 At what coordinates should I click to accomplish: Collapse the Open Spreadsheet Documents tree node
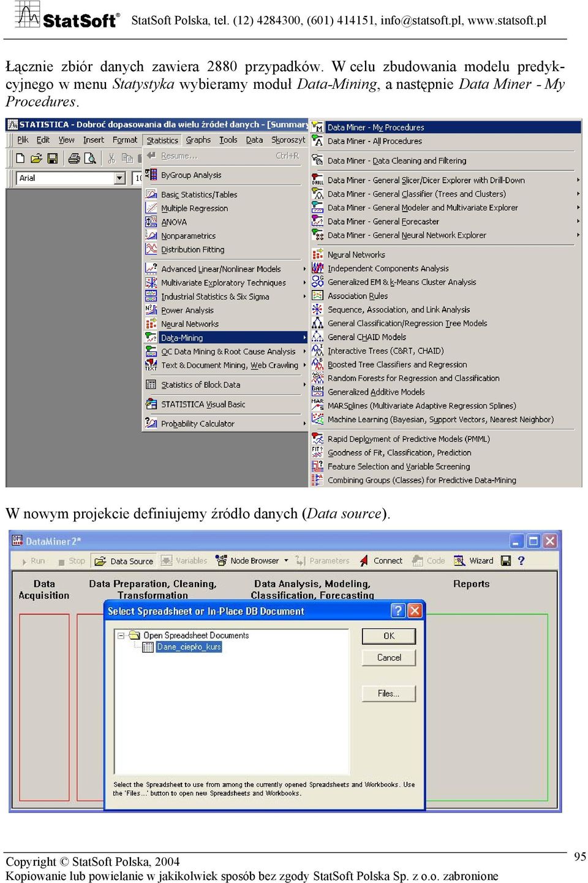tap(121, 635)
